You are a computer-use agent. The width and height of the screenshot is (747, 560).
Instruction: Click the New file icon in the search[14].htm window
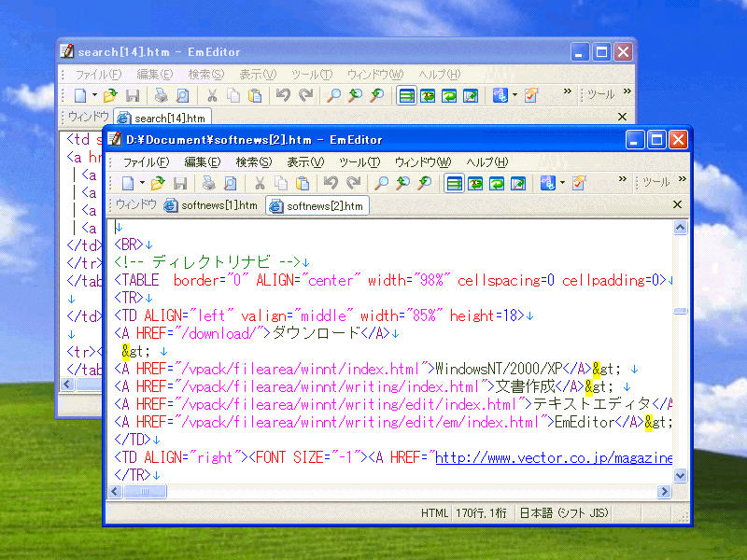click(80, 96)
